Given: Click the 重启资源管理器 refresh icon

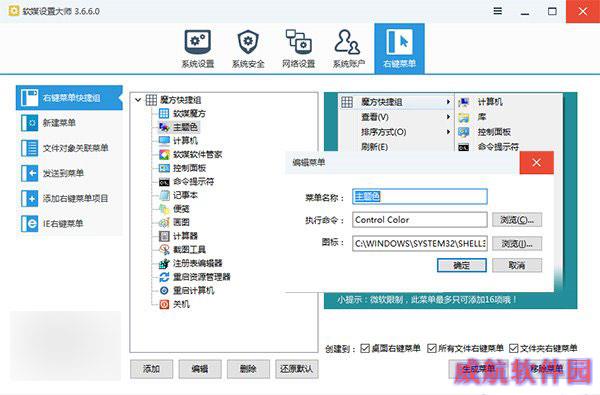Looking at the screenshot, I should [x=164, y=277].
